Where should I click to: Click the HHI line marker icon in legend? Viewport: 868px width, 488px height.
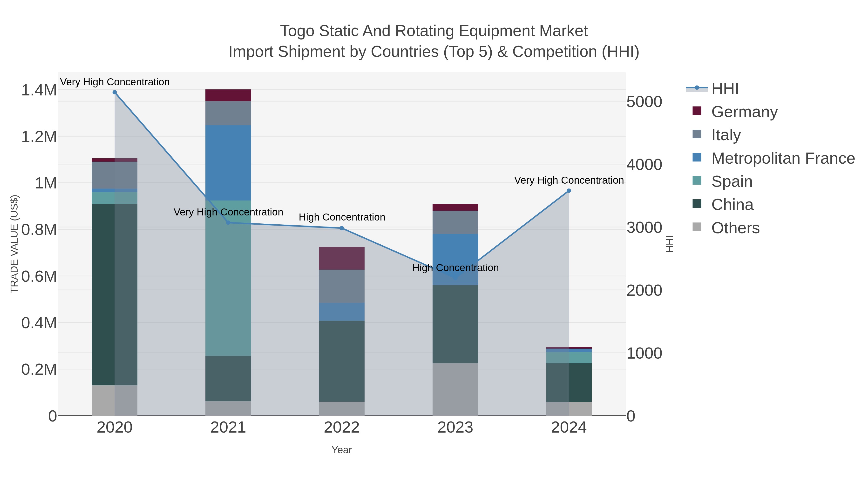697,88
